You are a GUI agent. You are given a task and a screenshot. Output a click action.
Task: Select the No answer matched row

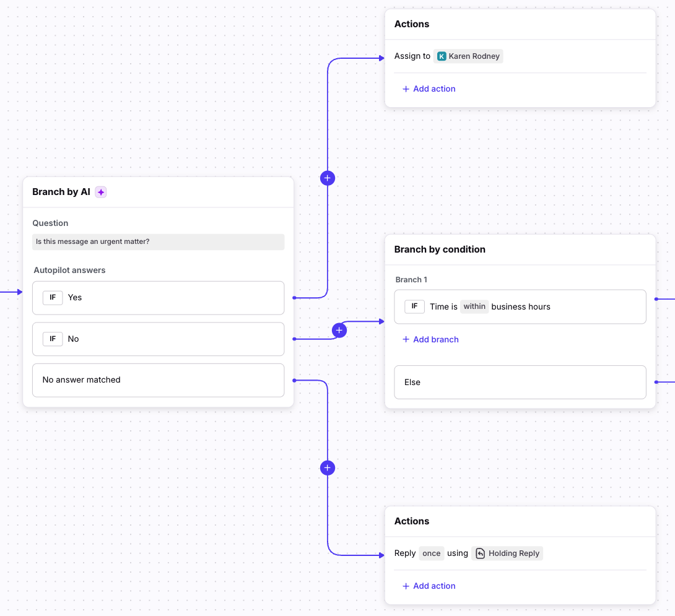(158, 380)
